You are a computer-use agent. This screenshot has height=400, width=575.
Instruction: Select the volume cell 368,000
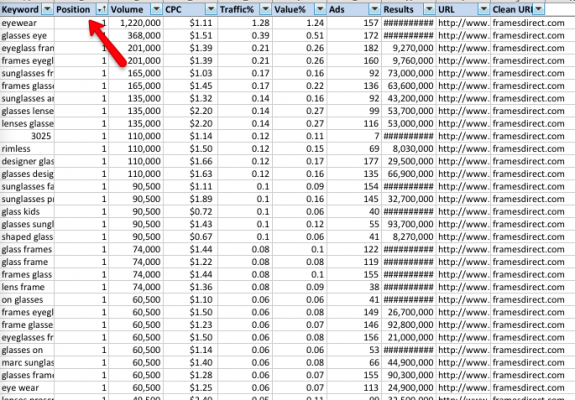pyautogui.click(x=136, y=36)
